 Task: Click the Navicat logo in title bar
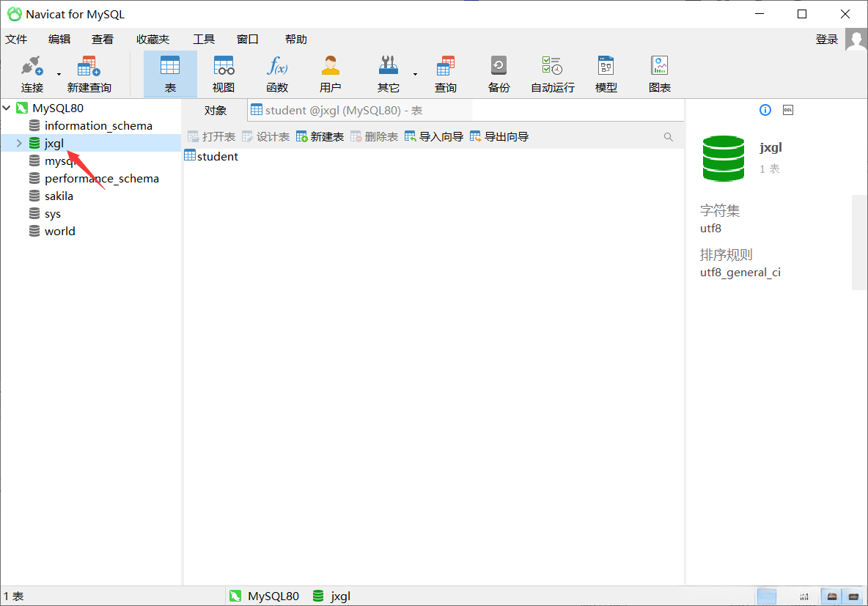[15, 15]
